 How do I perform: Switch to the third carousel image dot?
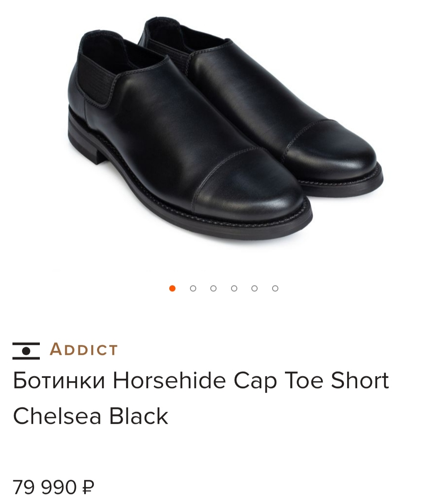click(x=213, y=289)
